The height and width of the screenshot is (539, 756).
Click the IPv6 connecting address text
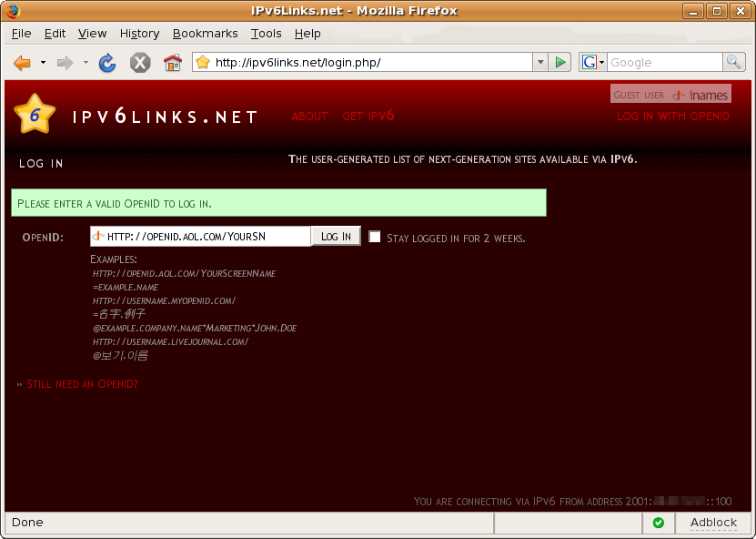point(572,502)
